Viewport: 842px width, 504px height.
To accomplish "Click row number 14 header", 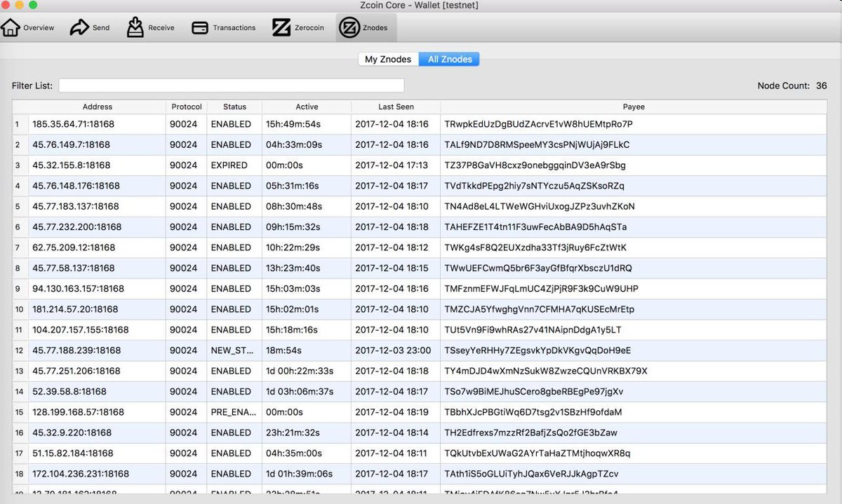I will 20,391.
